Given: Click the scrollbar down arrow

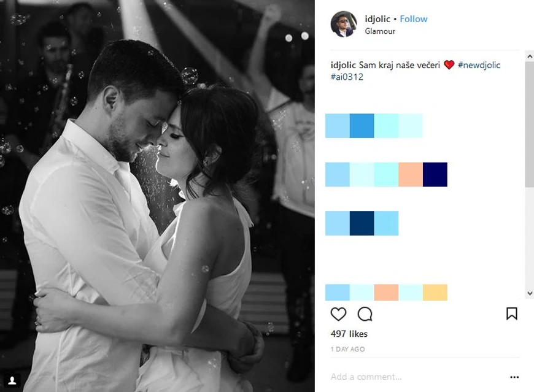Looking at the screenshot, I should (x=530, y=293).
